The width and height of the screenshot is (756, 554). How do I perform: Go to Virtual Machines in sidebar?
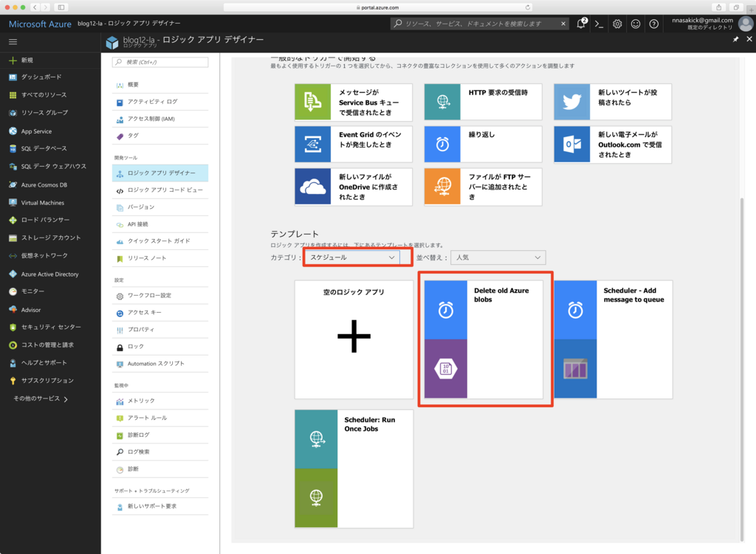(42, 203)
